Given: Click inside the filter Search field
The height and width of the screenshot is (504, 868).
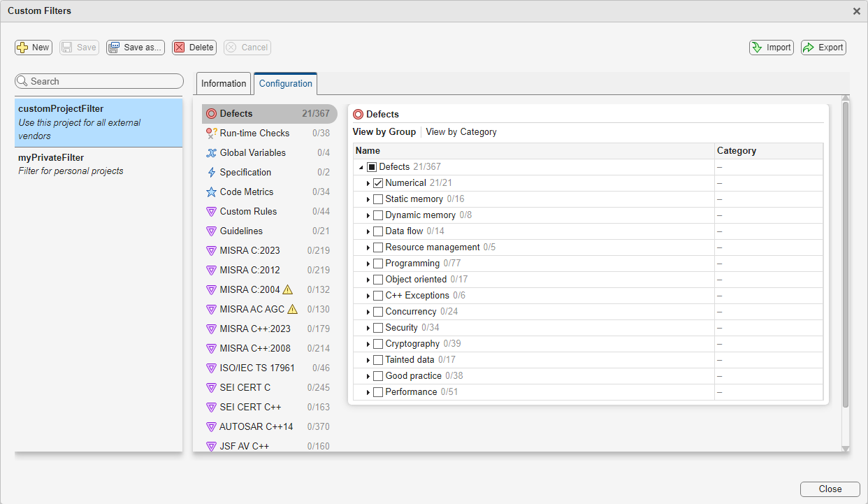Looking at the screenshot, I should [x=98, y=81].
